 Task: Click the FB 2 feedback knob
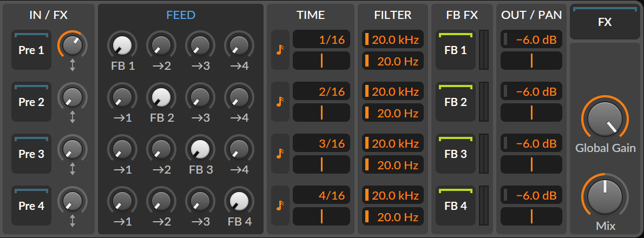pyautogui.click(x=161, y=97)
